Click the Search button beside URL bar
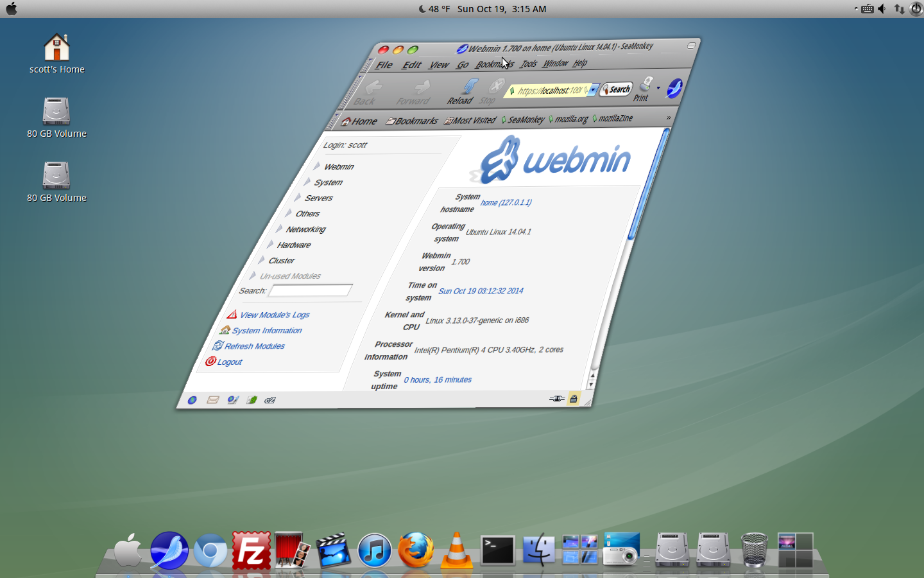The height and width of the screenshot is (578, 924). coord(617,89)
